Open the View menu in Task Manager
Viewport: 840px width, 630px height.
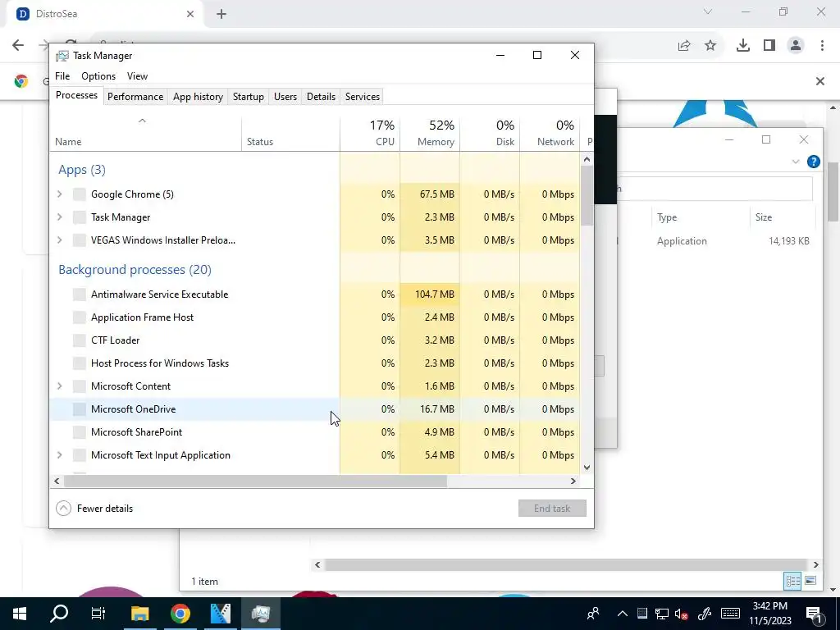coord(137,76)
